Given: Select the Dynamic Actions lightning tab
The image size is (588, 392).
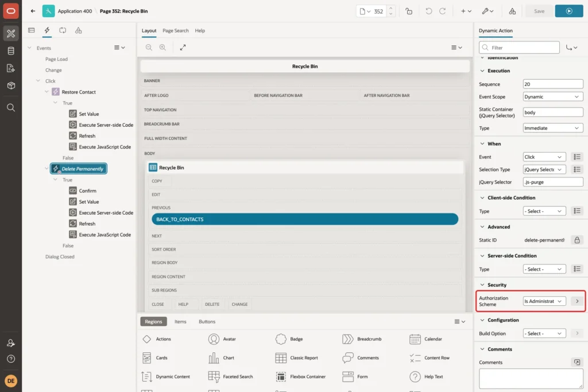Looking at the screenshot, I should point(47,30).
